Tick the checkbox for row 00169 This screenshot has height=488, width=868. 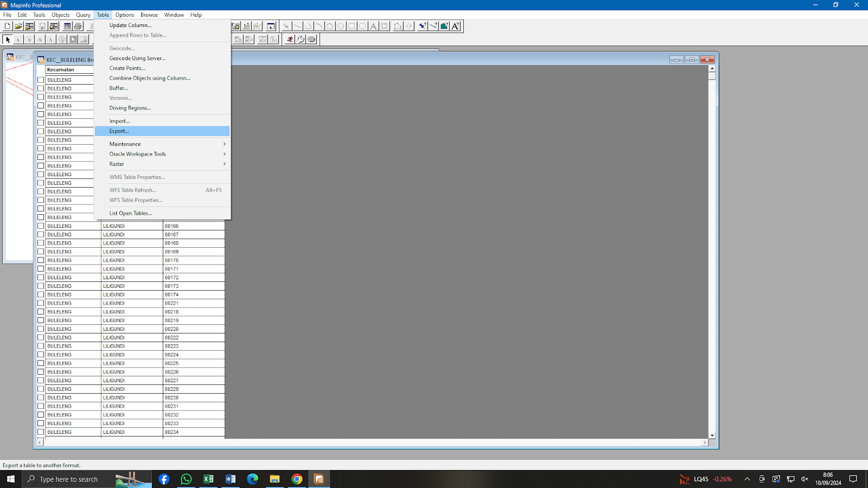coord(41,252)
